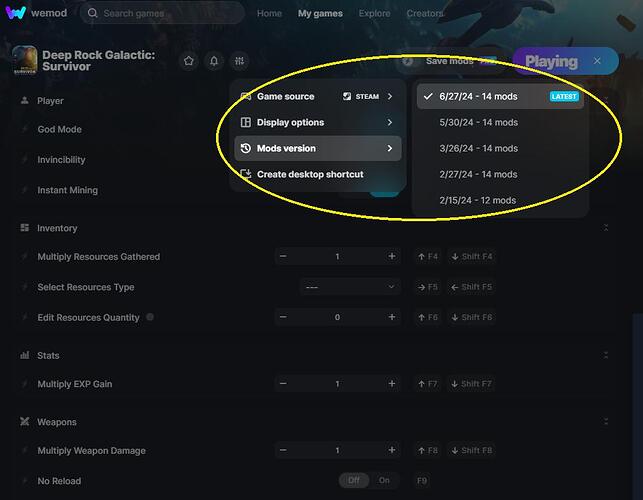This screenshot has width=643, height=500.
Task: Click the Weapons section icon
Action: pos(24,422)
